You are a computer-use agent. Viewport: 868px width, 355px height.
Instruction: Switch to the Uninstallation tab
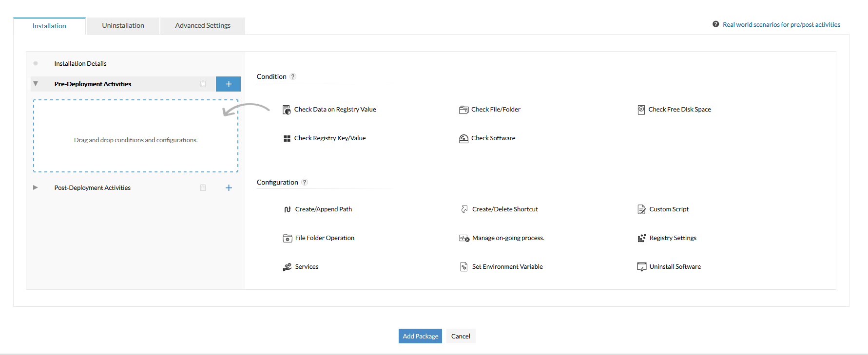tap(123, 25)
